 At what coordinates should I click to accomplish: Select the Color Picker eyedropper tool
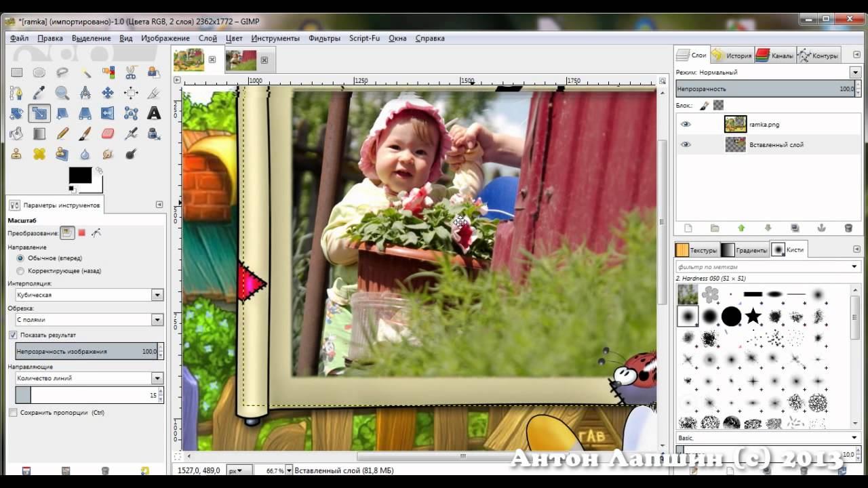pyautogui.click(x=39, y=93)
